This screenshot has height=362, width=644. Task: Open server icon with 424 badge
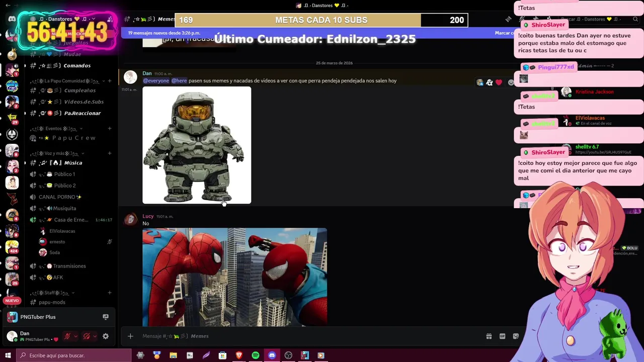(12, 246)
